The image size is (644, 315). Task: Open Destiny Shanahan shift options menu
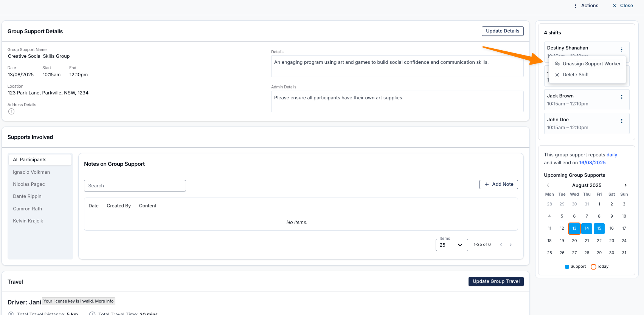[x=621, y=49]
